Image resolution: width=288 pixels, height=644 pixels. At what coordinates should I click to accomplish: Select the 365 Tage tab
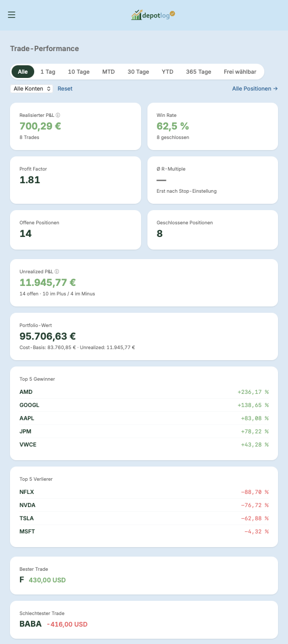[198, 72]
